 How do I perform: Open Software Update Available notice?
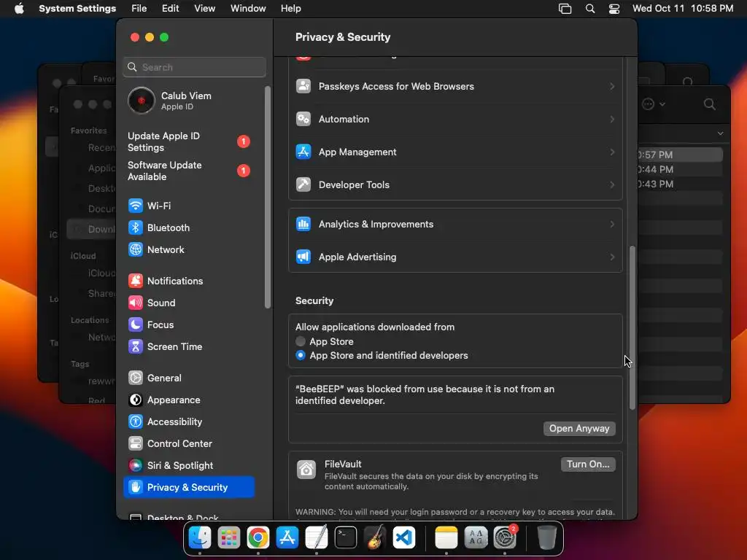[189, 171]
